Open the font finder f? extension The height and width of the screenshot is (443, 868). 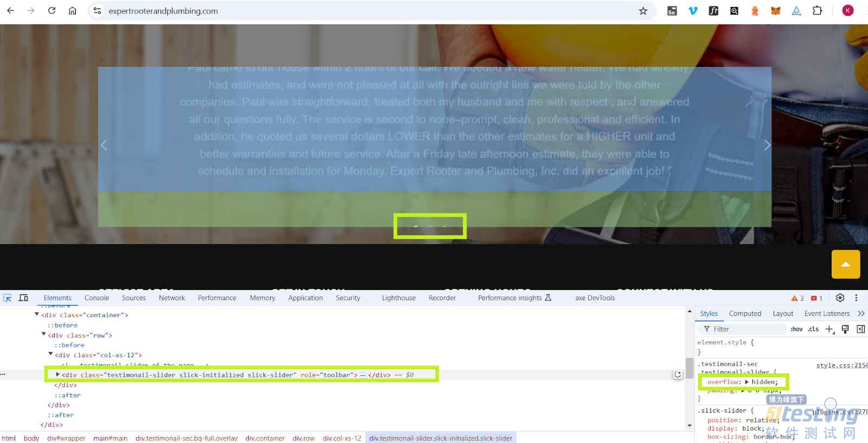pos(713,11)
